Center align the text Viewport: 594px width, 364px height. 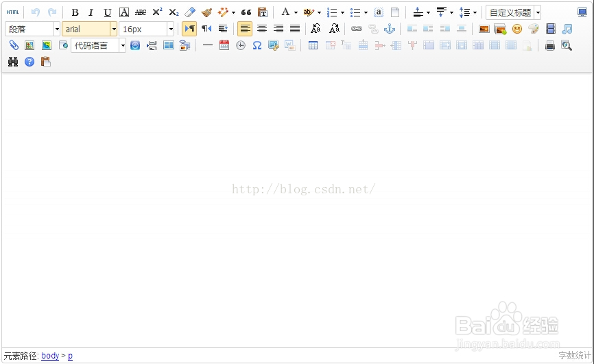pyautogui.click(x=262, y=29)
